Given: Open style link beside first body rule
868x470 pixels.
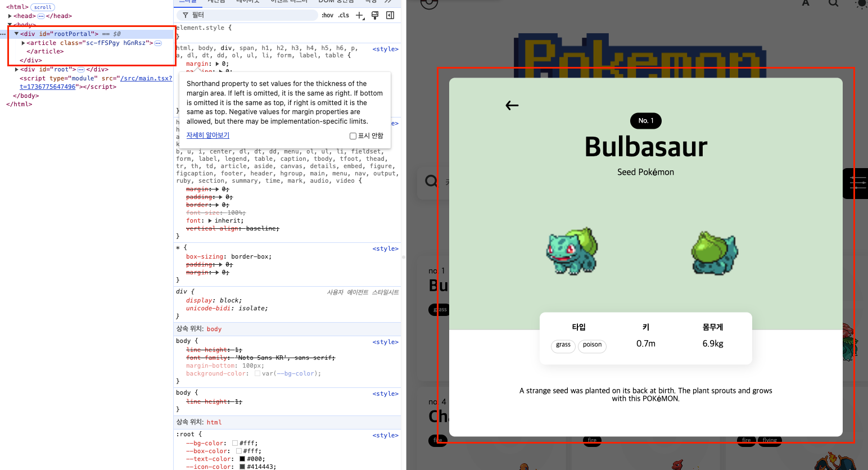Looking at the screenshot, I should coord(386,342).
